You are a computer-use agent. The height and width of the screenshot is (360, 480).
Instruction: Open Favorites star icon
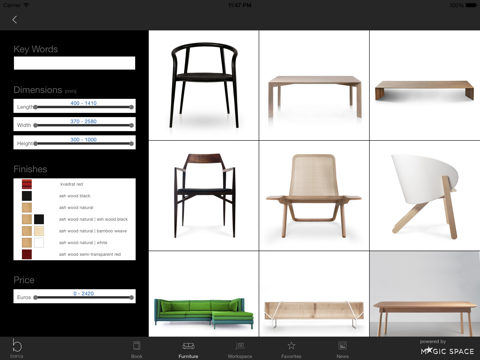pos(291,345)
